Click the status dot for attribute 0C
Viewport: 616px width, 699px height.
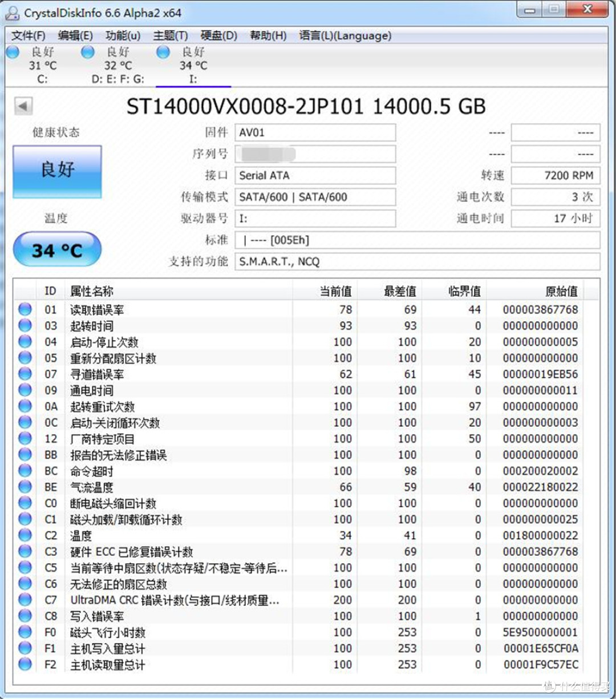click(x=25, y=422)
